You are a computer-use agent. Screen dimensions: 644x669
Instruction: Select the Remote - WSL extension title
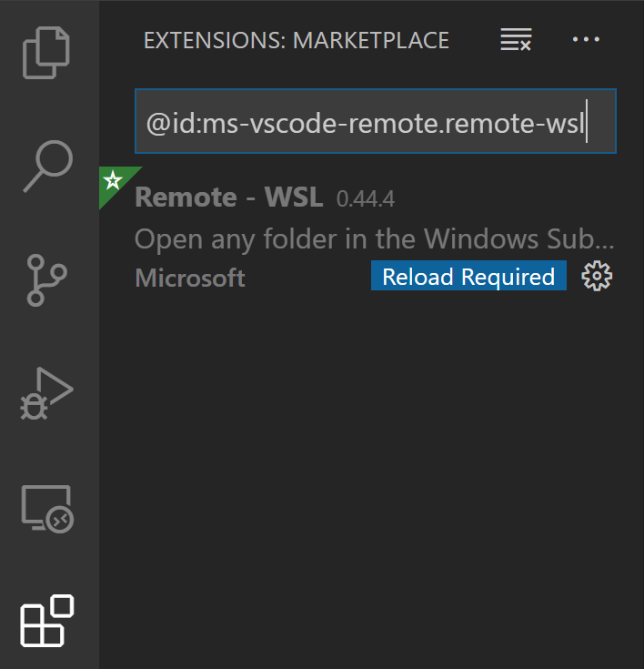[x=230, y=198]
